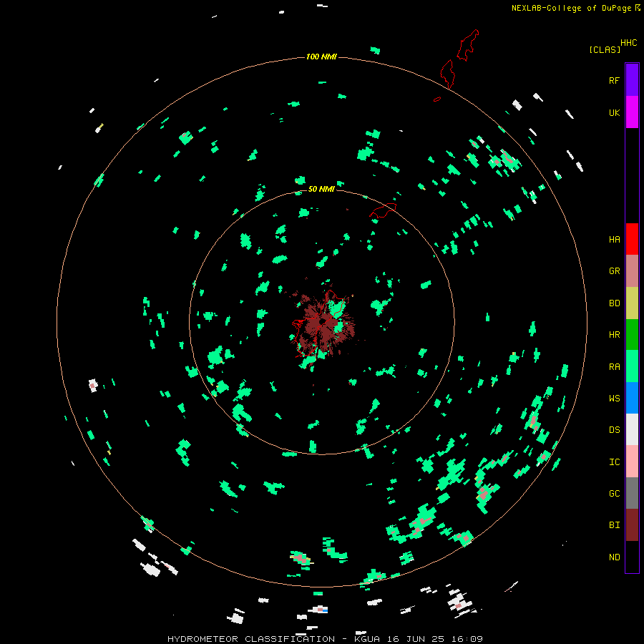Click the 100 NMI range ring label
The width and height of the screenshot is (644, 644).
(x=321, y=57)
